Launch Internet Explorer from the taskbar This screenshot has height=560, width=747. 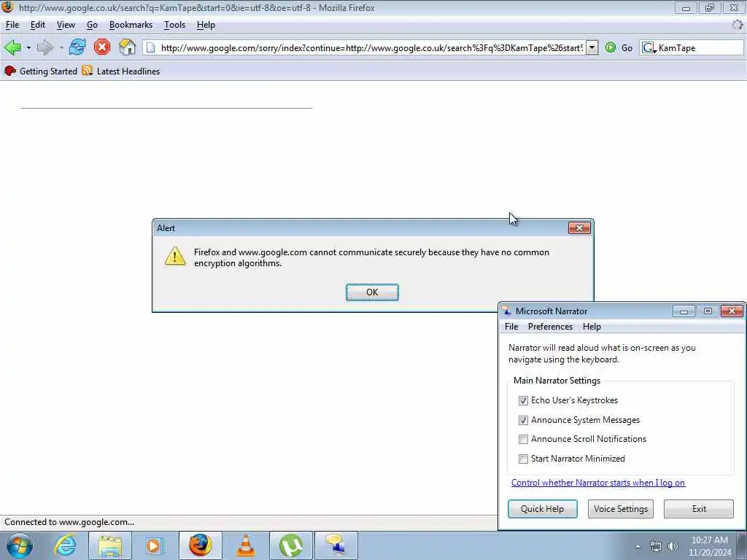(x=65, y=545)
